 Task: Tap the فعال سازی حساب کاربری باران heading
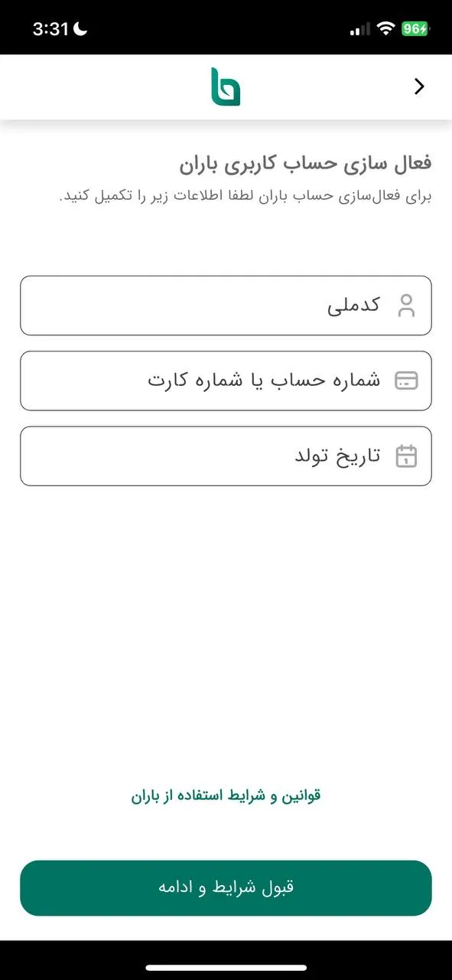298,161
